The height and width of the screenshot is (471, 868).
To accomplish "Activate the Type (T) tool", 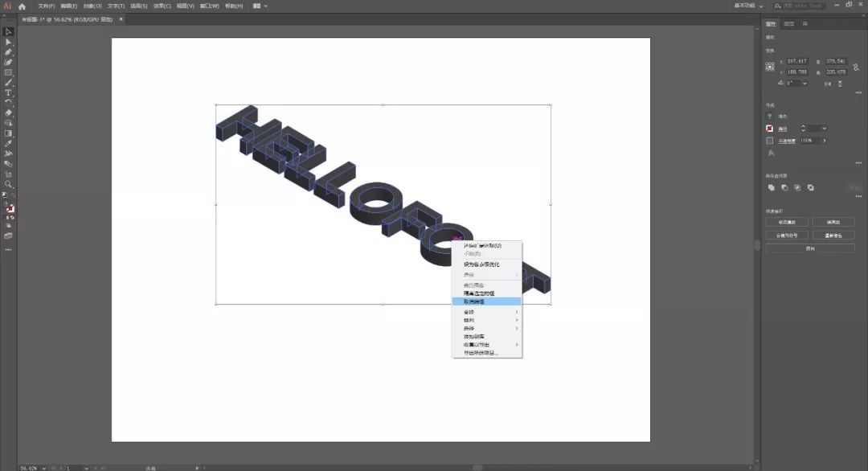I will click(9, 92).
